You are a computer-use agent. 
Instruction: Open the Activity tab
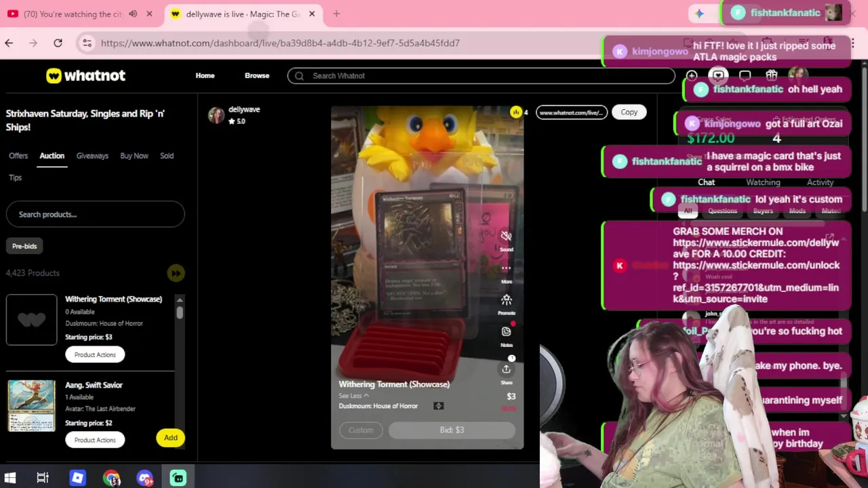coord(820,182)
